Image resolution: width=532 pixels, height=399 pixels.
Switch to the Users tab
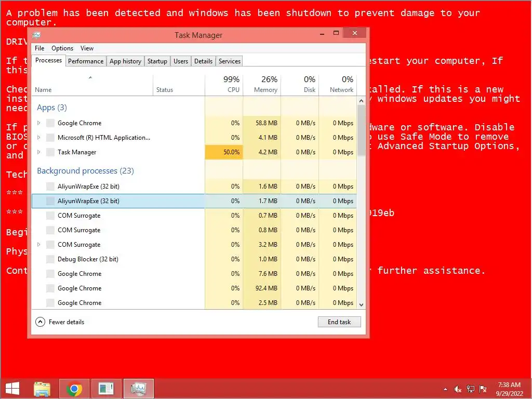click(180, 61)
